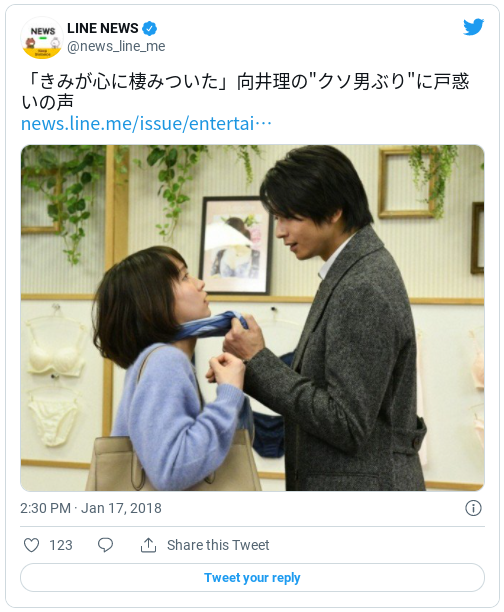Viewport: 504px width, 612px height.
Task: Open the news.line.me article link
Action: tap(146, 124)
